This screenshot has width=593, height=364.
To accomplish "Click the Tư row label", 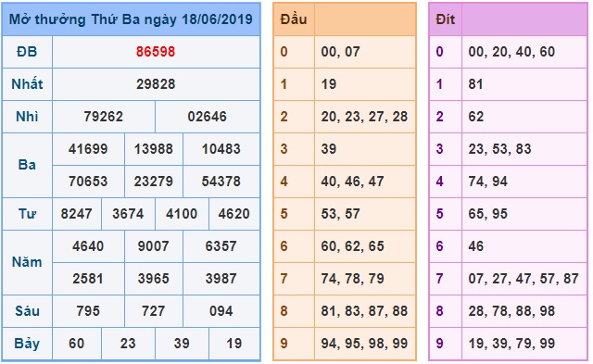I will coord(27,214).
